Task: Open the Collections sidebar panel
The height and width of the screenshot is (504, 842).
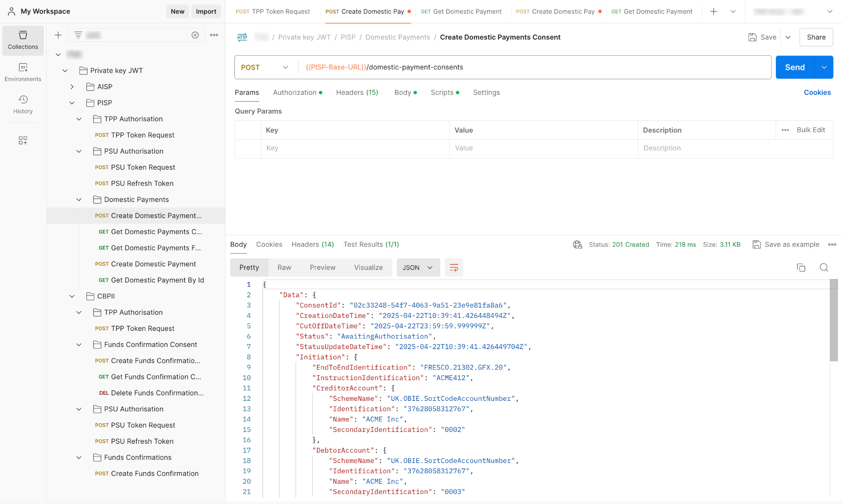Action: click(x=23, y=40)
